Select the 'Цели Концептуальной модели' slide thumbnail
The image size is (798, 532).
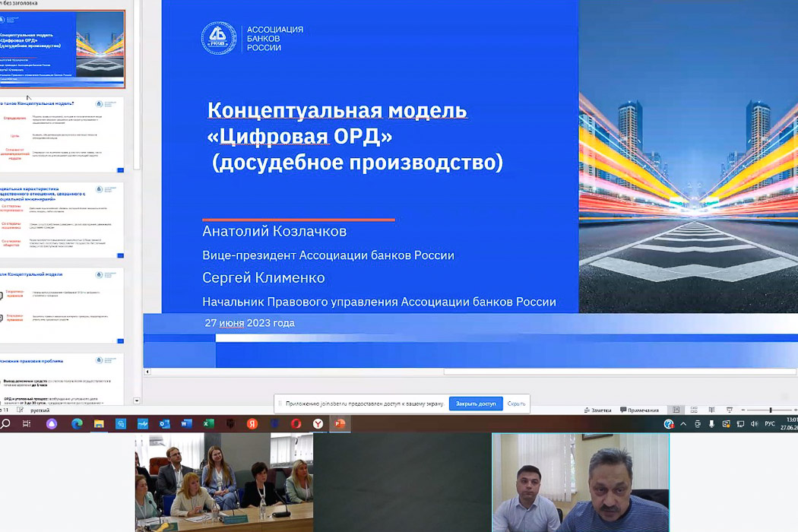tap(61, 306)
